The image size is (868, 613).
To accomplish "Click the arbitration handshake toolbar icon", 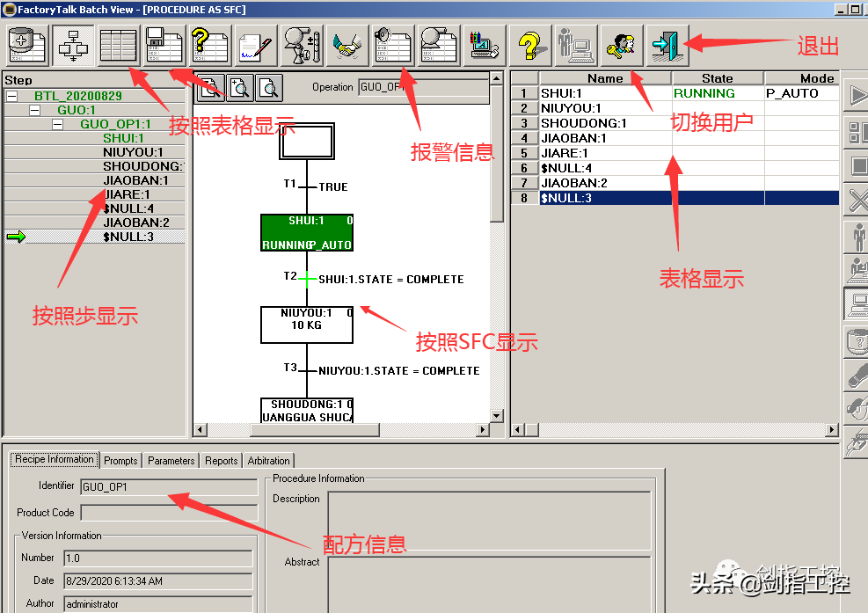I will [346, 45].
